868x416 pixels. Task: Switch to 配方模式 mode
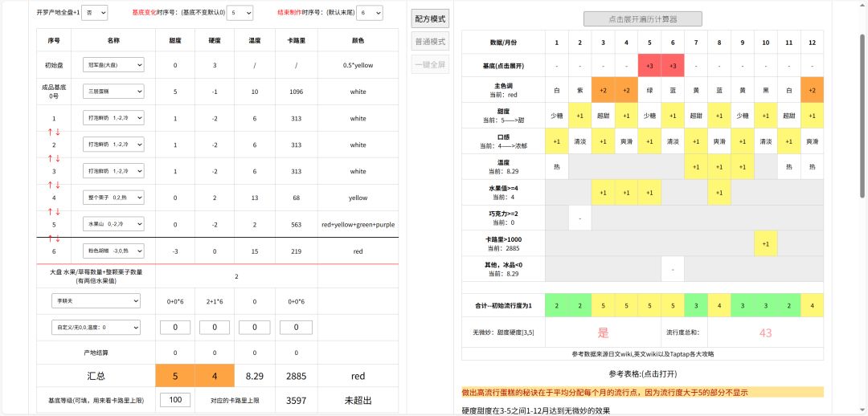coord(430,18)
